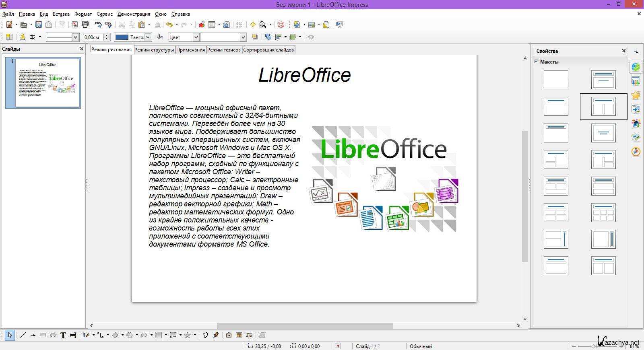
Task: Insert image from file icon
Action: [239, 335]
